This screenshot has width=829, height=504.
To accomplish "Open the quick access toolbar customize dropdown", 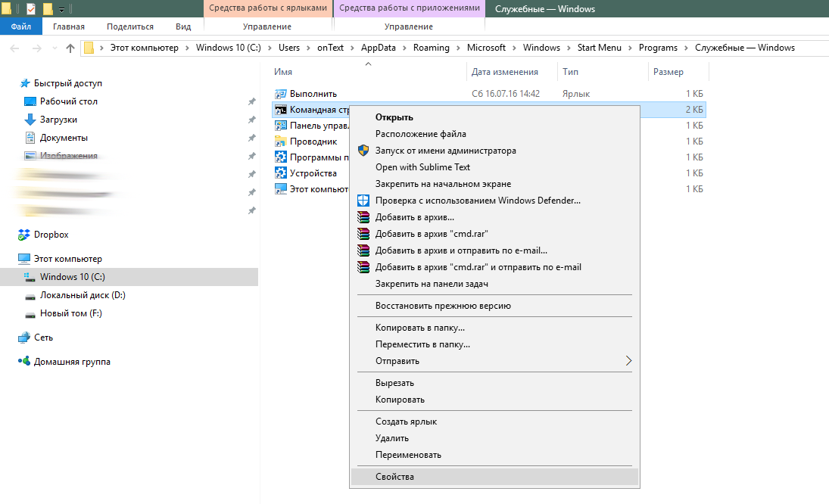I will pyautogui.click(x=61, y=10).
